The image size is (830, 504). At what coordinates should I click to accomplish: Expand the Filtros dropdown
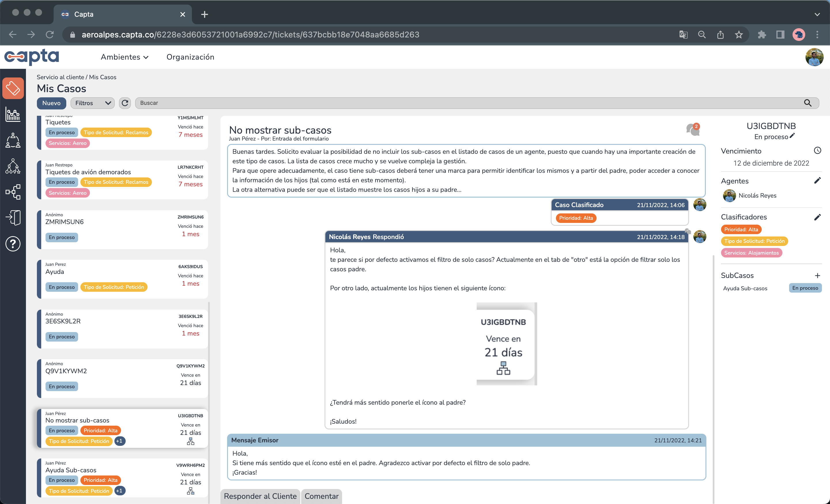(93, 103)
